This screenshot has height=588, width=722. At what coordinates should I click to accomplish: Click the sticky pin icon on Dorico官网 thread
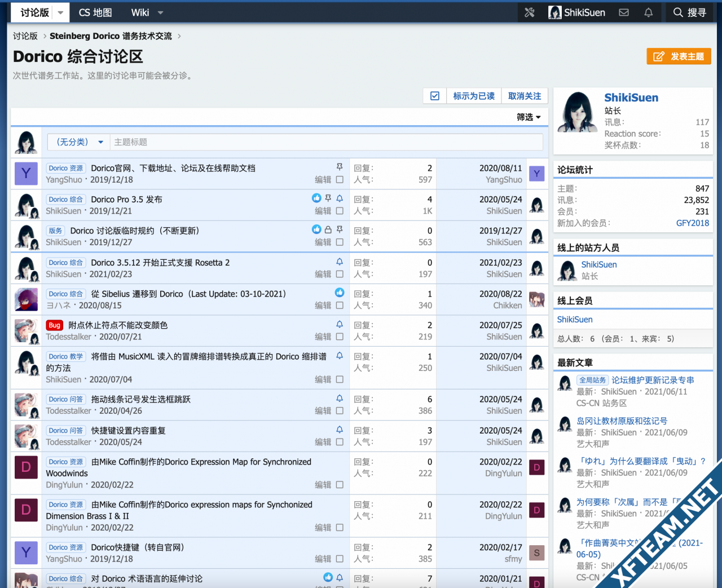(x=340, y=167)
